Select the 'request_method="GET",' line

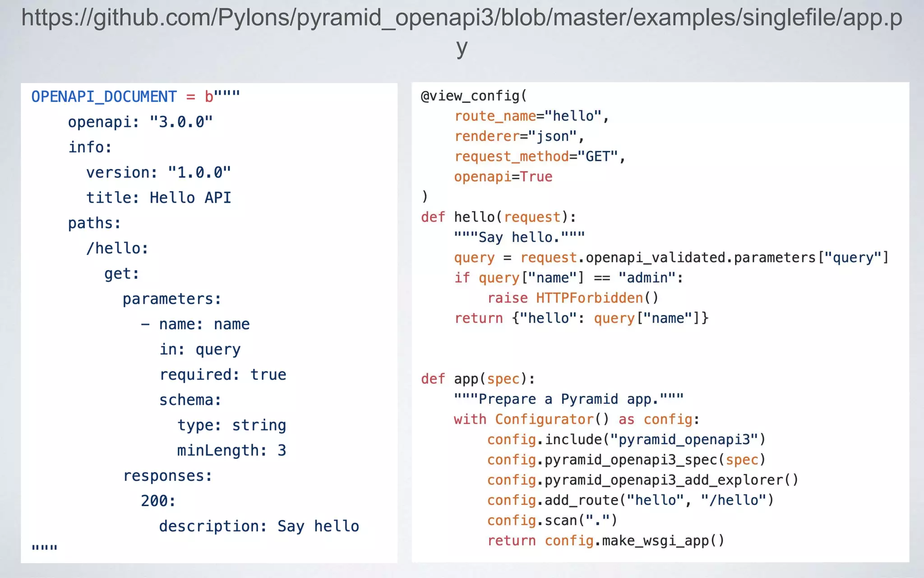540,157
